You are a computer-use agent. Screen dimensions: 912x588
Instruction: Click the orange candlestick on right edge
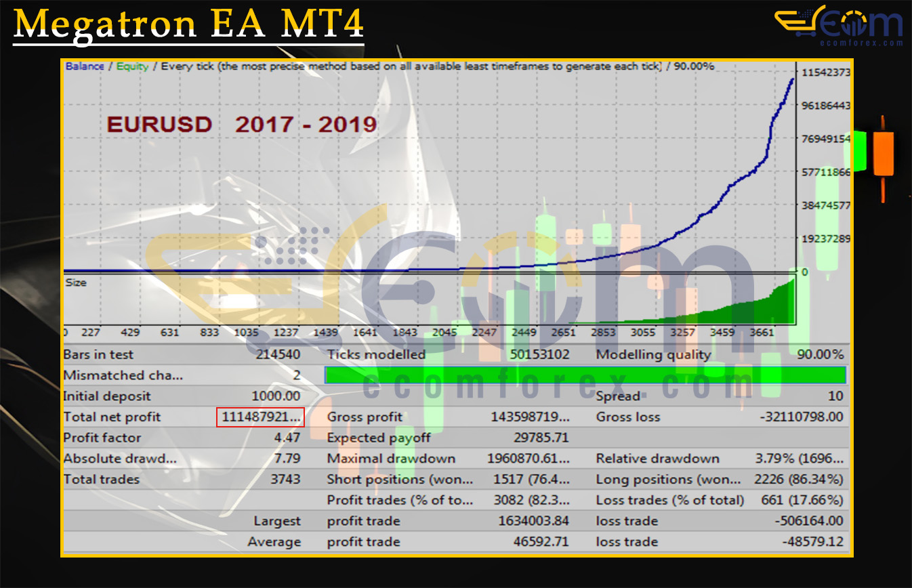tap(883, 154)
